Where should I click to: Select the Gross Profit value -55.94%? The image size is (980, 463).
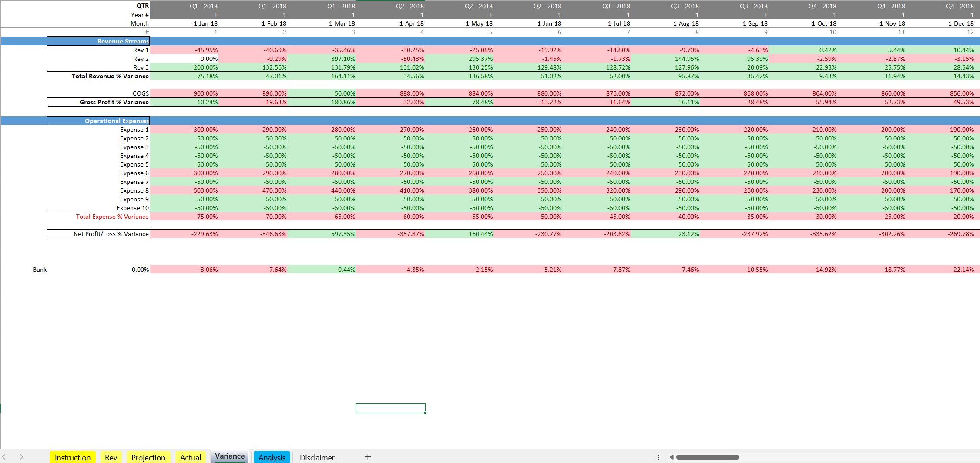(x=803, y=102)
